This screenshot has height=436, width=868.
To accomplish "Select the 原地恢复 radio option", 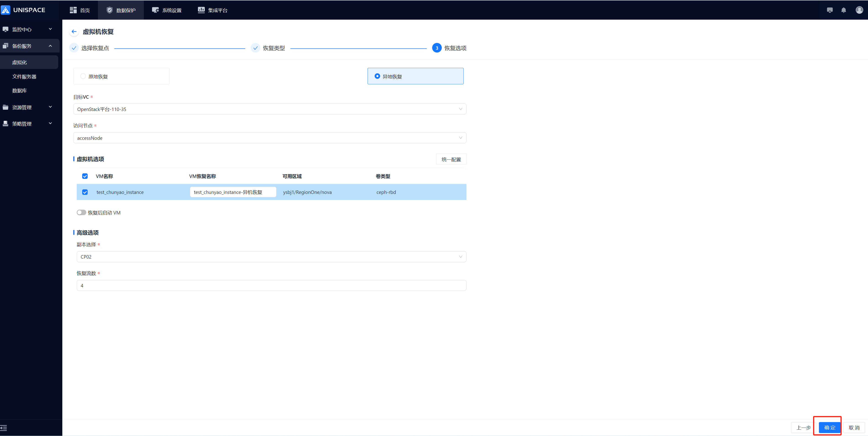I will [x=83, y=76].
